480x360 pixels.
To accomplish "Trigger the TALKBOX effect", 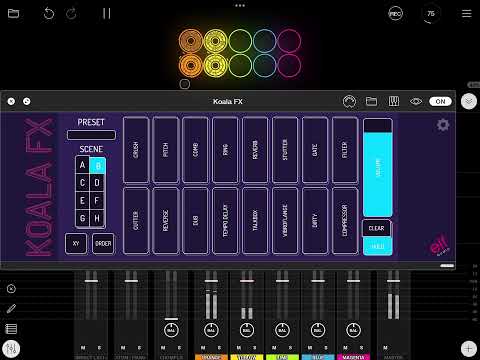I will click(255, 221).
